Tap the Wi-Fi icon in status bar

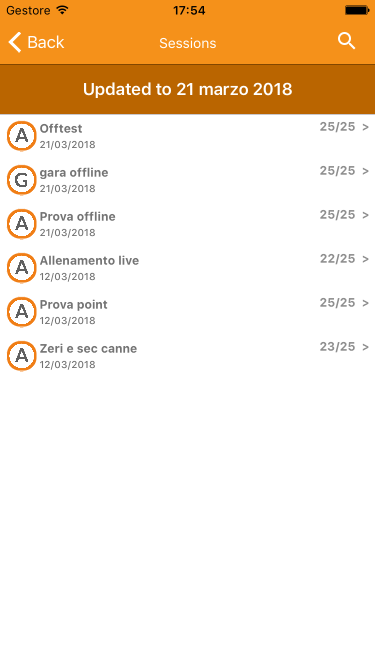pyautogui.click(x=62, y=10)
